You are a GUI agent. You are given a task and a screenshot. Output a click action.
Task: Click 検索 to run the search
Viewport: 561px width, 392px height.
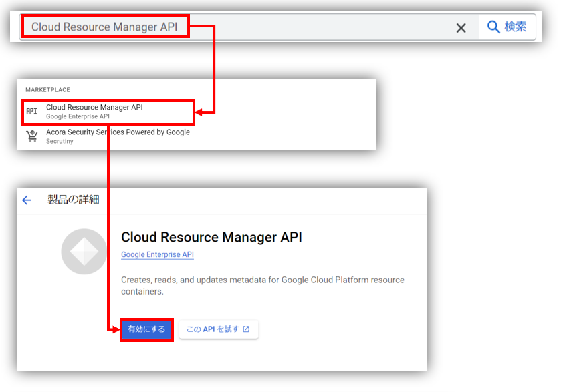coord(508,27)
